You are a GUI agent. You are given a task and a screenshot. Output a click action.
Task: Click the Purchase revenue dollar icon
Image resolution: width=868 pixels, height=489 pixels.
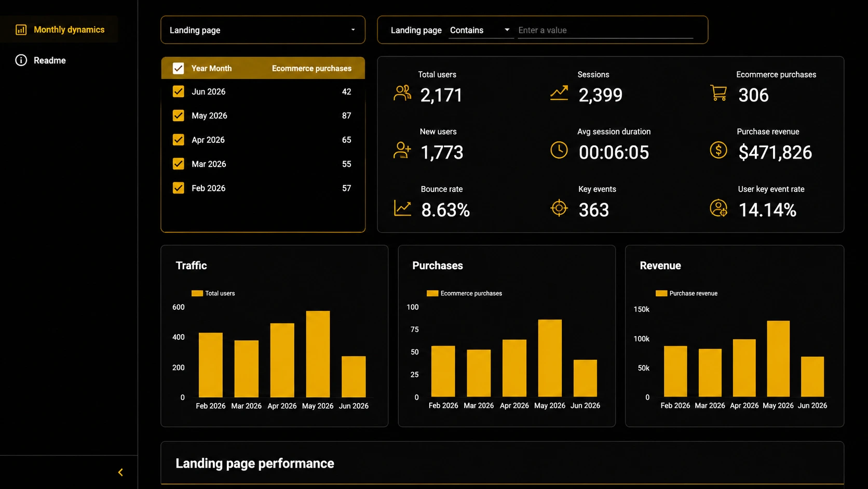[718, 150]
